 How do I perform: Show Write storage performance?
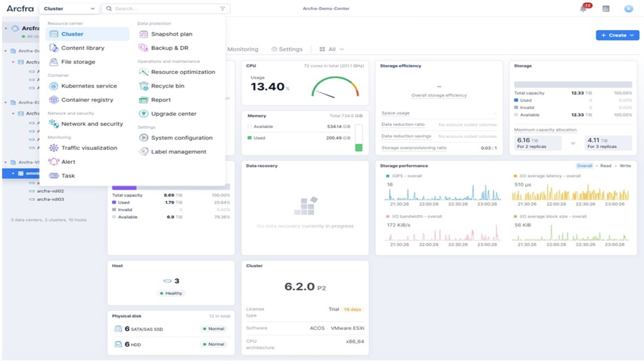[x=625, y=166]
